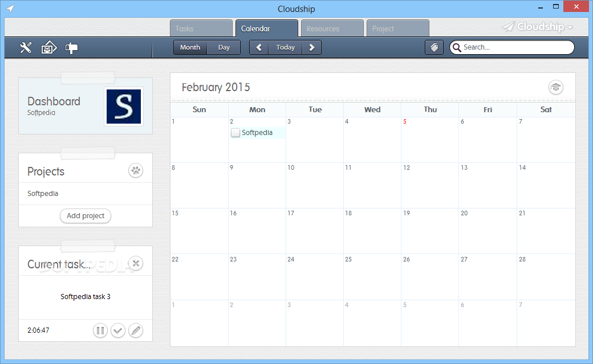593x364 pixels.
Task: Click the paw print icon in Projects
Action: [x=136, y=171]
